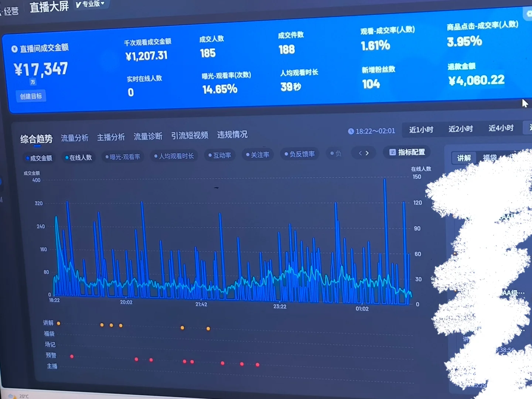The height and width of the screenshot is (399, 532).
Task: Select the 福袋 tab in right panel
Action: pos(490,158)
